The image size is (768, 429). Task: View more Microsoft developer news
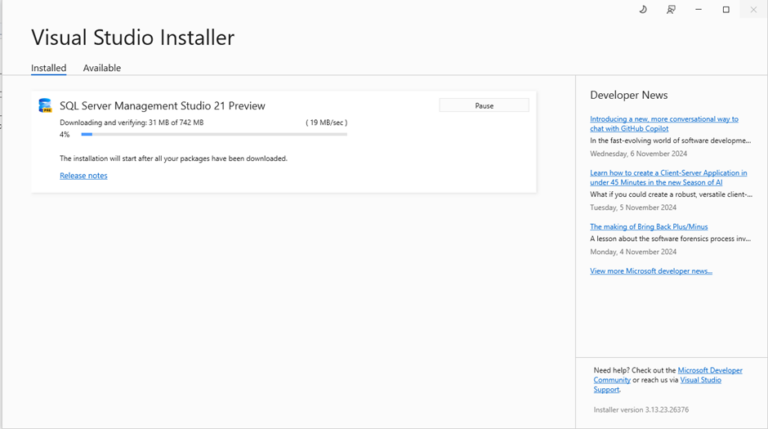651,271
